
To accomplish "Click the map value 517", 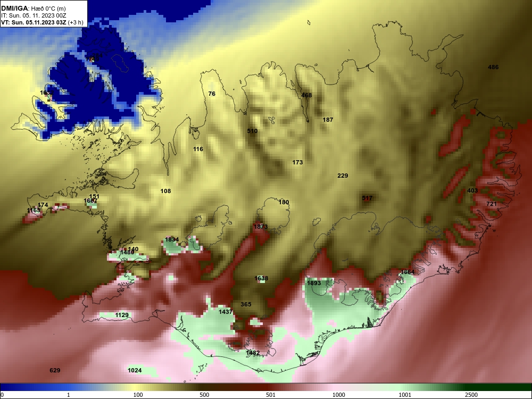I will [367, 198].
